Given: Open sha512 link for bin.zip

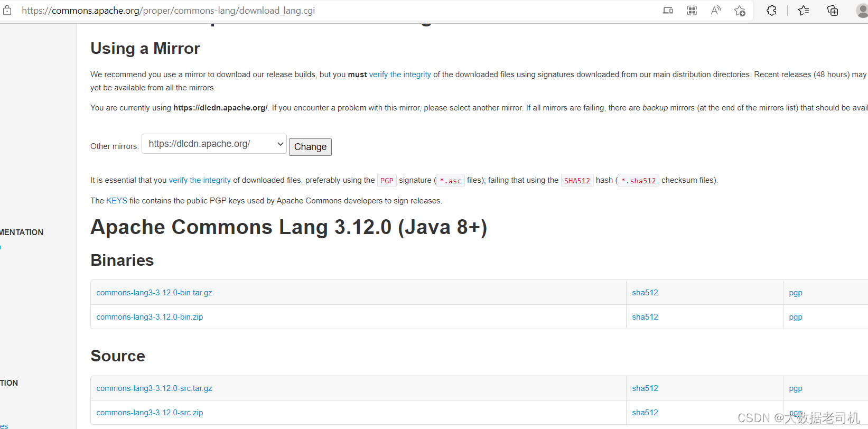Looking at the screenshot, I should coord(645,317).
